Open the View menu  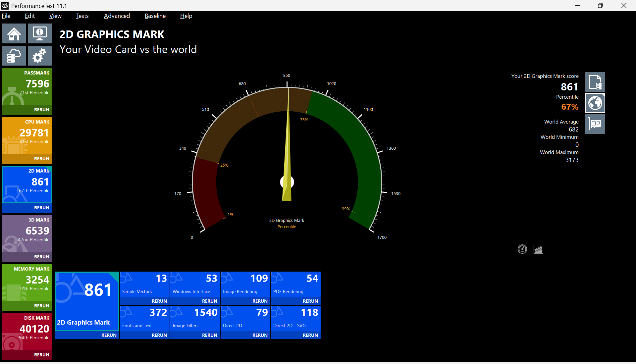(x=55, y=16)
